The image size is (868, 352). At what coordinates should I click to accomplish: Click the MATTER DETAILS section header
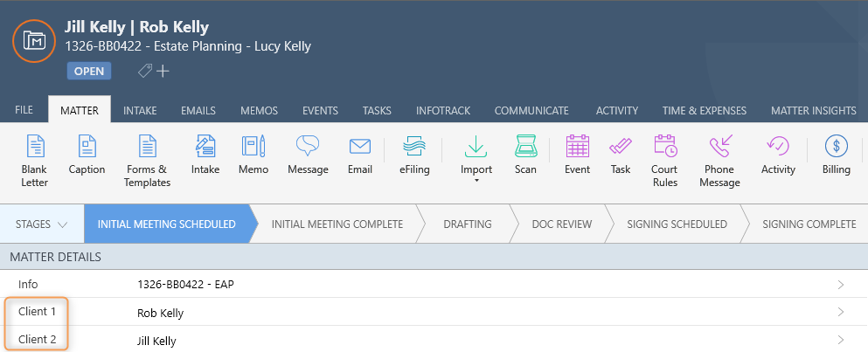[434, 257]
